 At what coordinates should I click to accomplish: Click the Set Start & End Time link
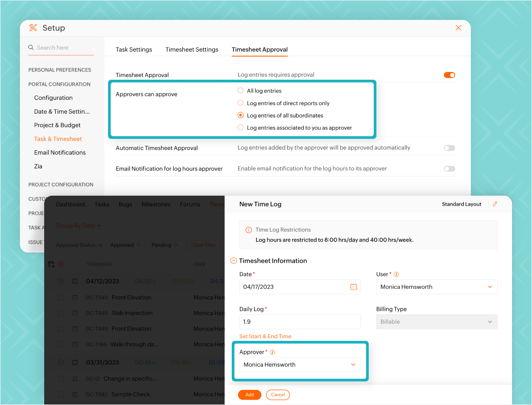(x=265, y=336)
